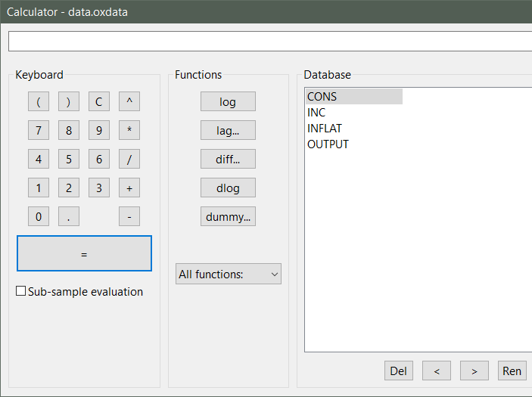Click the caret power operator key
The image size is (532, 397).
click(x=129, y=102)
